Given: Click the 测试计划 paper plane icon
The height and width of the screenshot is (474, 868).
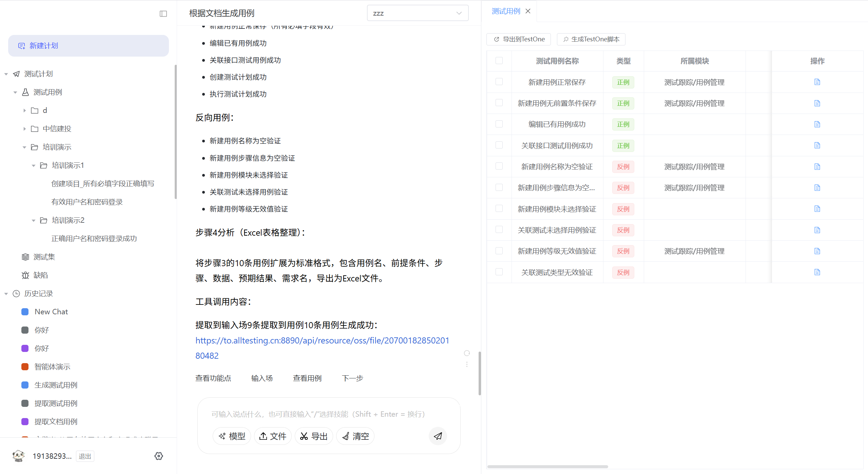Looking at the screenshot, I should 16,74.
